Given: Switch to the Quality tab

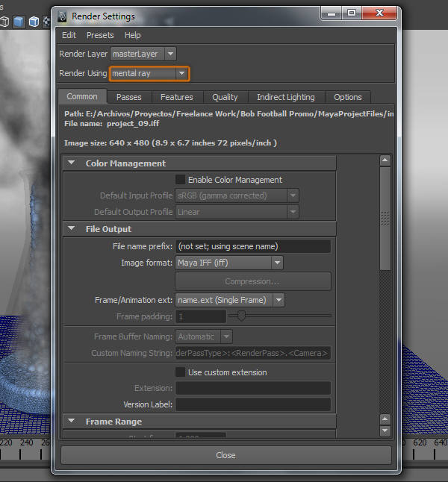Looking at the screenshot, I should point(225,97).
